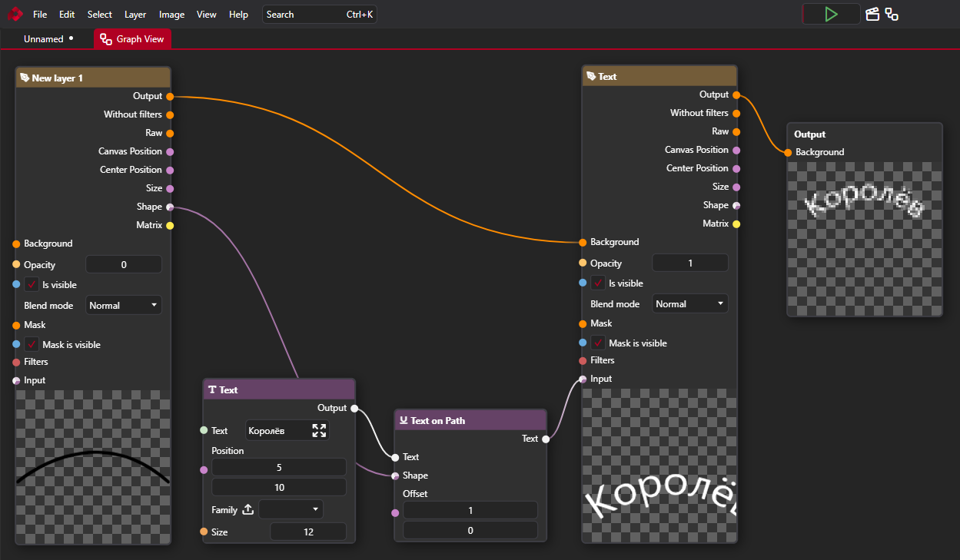The width and height of the screenshot is (960, 560).
Task: Disable Is visible on New layer 1
Action: pyautogui.click(x=31, y=284)
